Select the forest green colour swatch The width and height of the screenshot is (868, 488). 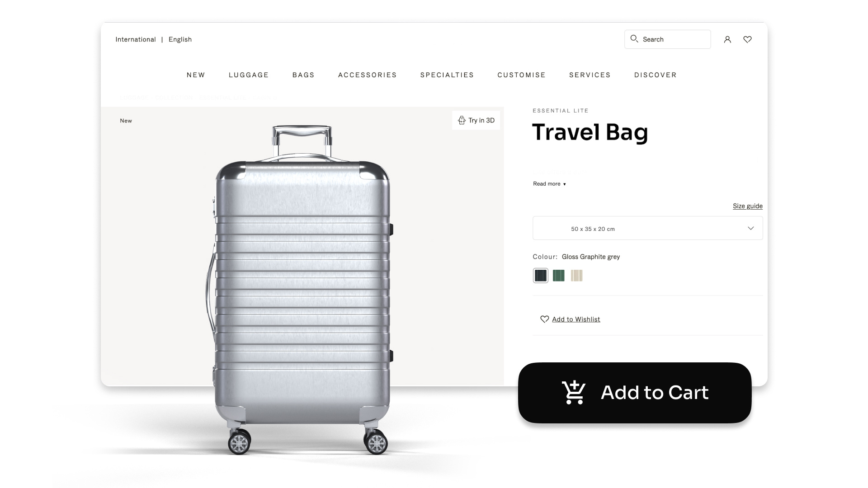click(x=559, y=275)
